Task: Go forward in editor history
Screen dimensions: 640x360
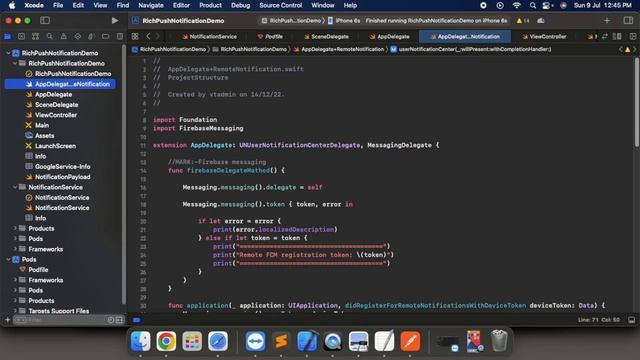Action: click(x=157, y=36)
